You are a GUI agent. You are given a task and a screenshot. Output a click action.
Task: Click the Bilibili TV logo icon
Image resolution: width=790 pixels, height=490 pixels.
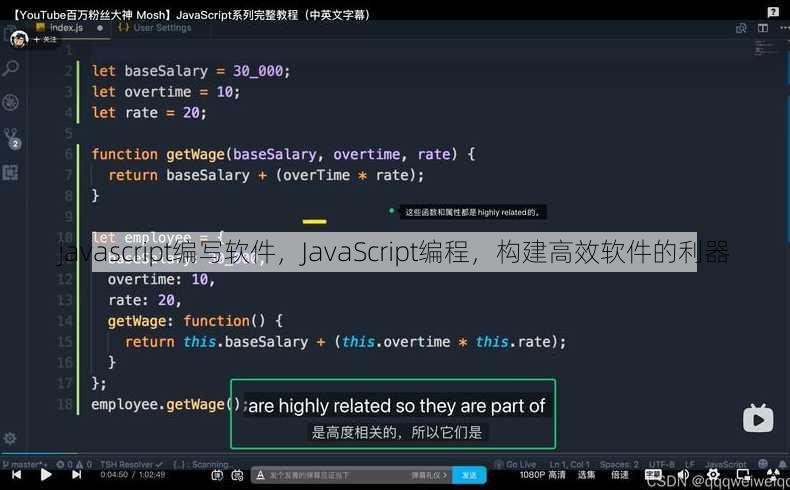[758, 418]
